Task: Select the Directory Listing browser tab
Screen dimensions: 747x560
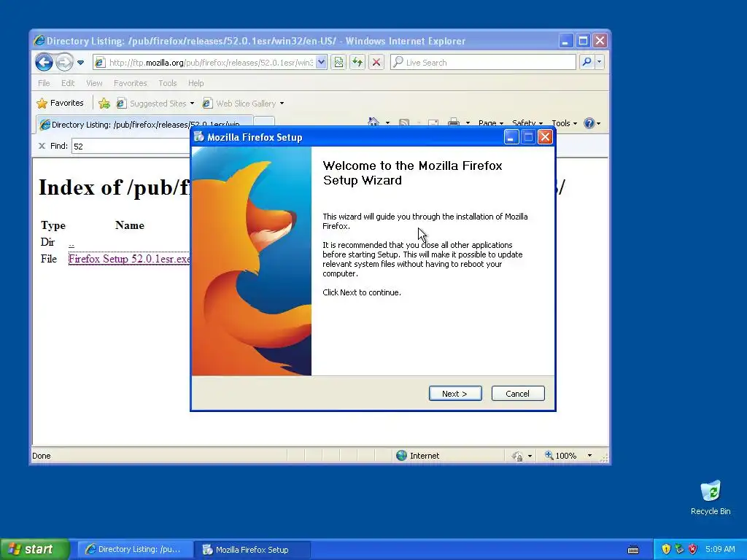Action: pyautogui.click(x=145, y=124)
